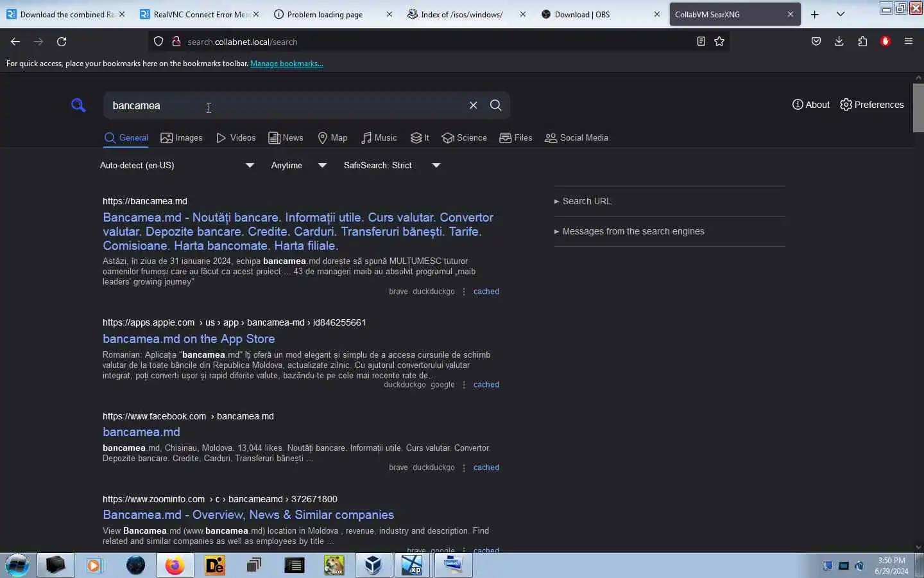The height and width of the screenshot is (578, 924).
Task: Switch to Map category
Action: (332, 138)
